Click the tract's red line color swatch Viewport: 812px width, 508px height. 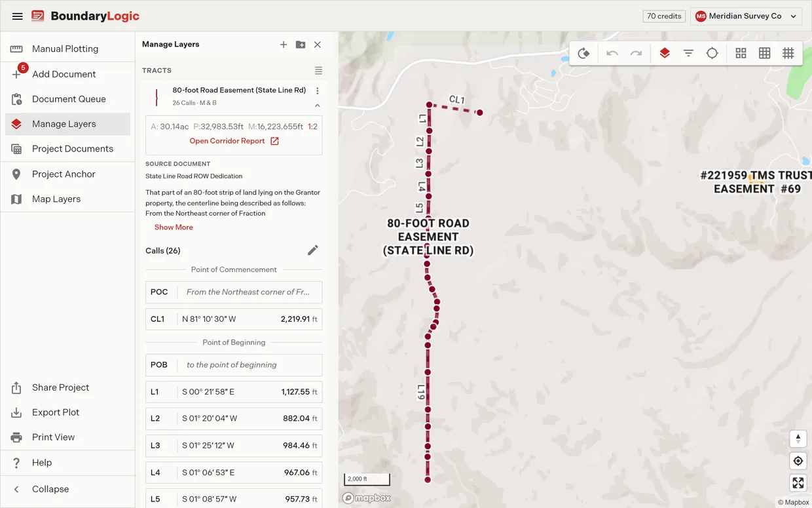pyautogui.click(x=156, y=97)
